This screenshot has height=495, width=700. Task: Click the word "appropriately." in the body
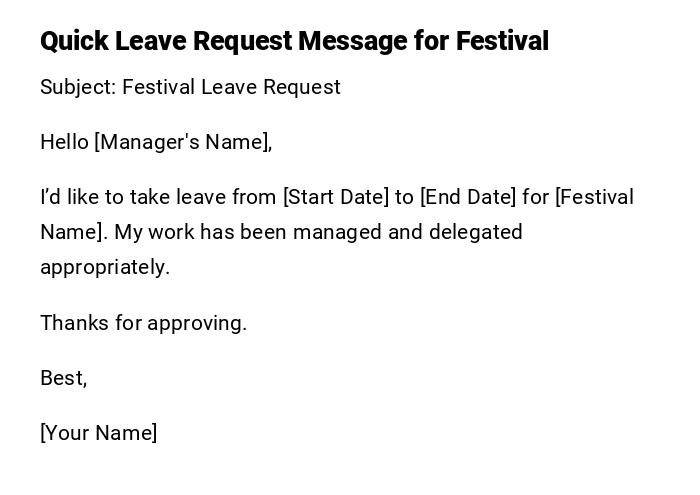105,267
